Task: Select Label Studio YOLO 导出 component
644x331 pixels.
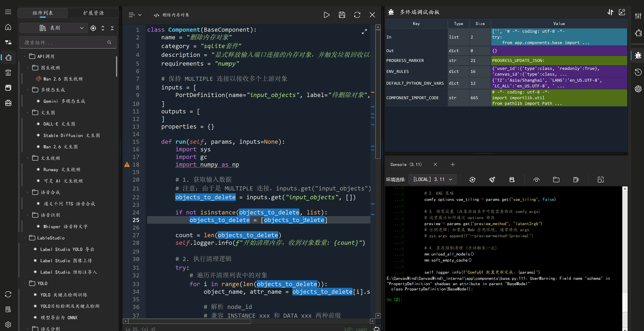Action: [x=67, y=249]
